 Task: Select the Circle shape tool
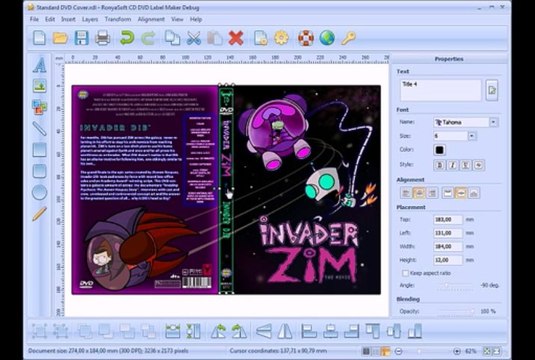point(40,192)
